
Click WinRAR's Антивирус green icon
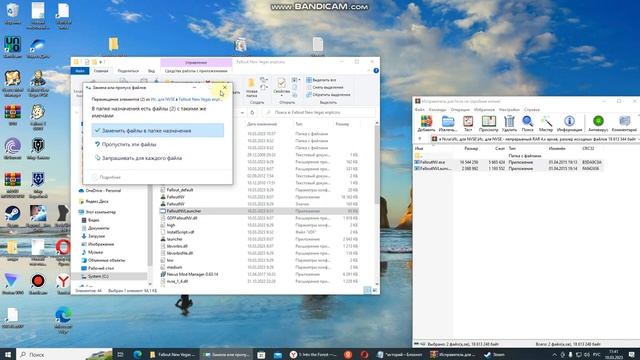tap(598, 123)
